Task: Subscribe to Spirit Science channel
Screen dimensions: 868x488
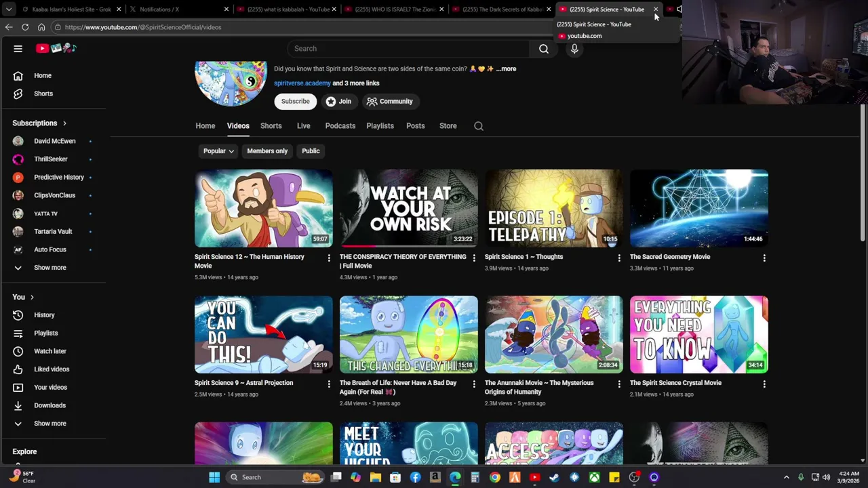Action: tap(295, 102)
